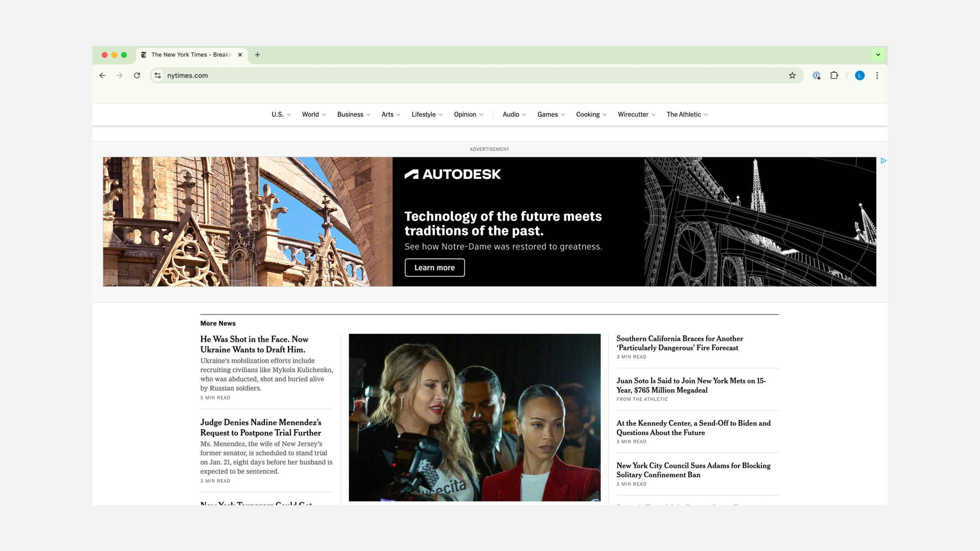The width and height of the screenshot is (980, 551).
Task: Close The New York Times tab
Action: coord(240,55)
